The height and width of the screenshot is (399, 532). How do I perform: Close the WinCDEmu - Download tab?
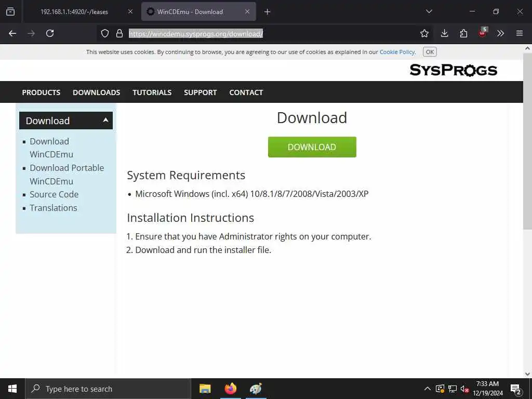pos(247,11)
